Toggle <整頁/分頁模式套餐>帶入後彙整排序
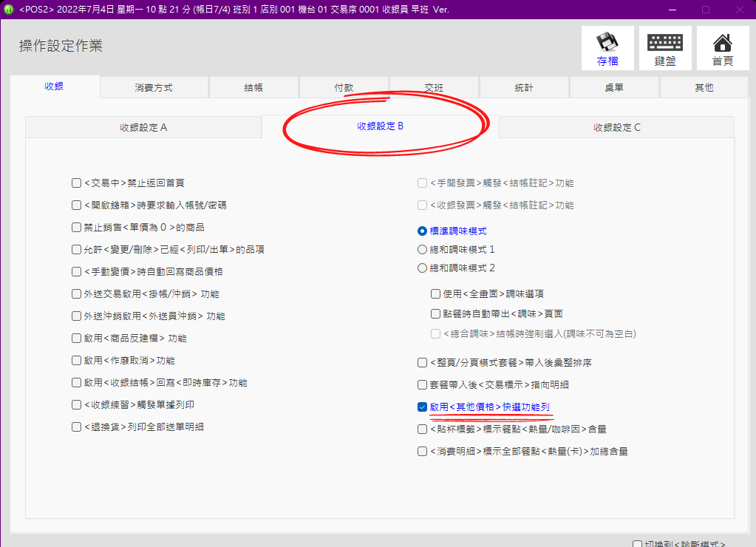The image size is (756, 547). pos(422,362)
